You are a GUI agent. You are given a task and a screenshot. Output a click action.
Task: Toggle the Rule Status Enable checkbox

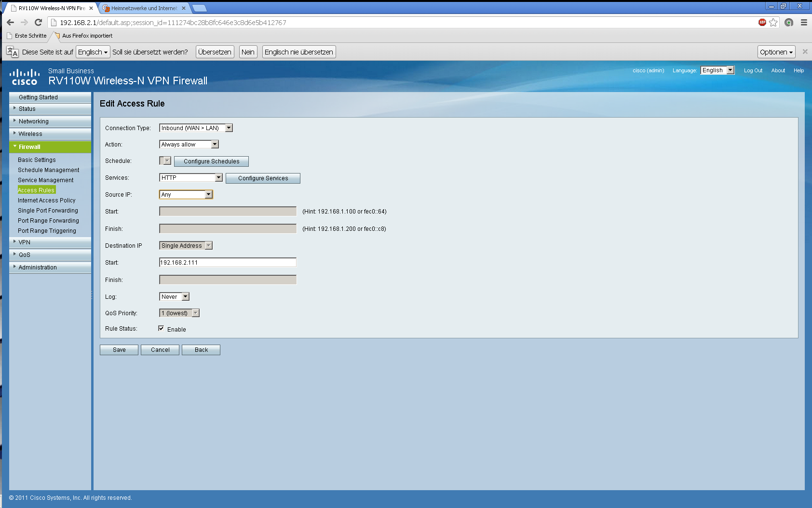click(161, 328)
